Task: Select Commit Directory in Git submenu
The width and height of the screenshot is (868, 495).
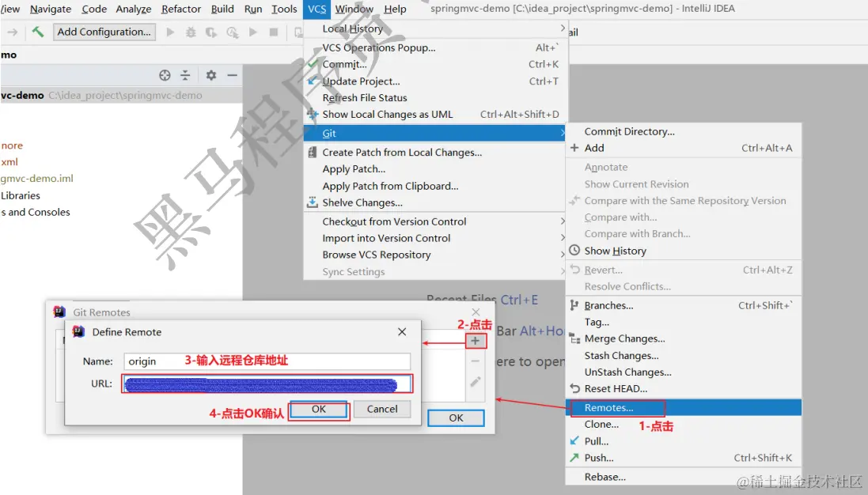Action: [684, 131]
